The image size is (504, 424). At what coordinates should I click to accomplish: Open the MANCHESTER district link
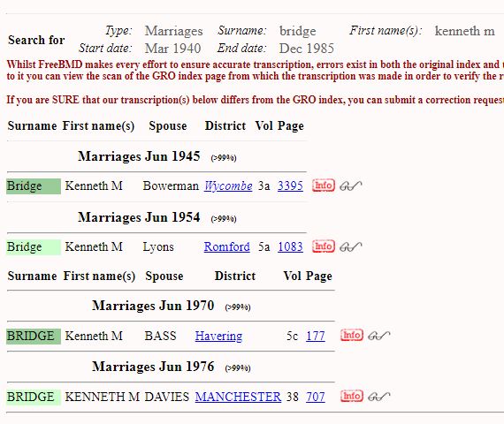(x=238, y=397)
